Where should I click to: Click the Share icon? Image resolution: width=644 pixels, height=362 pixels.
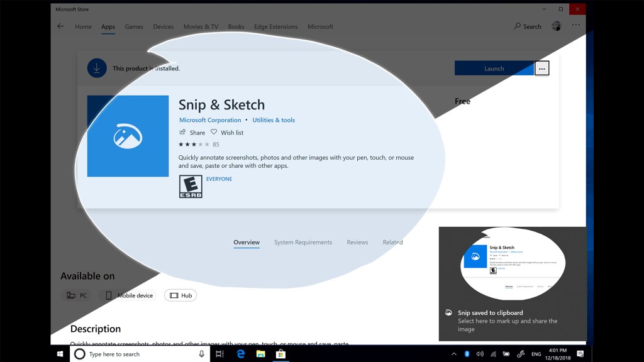click(x=183, y=133)
